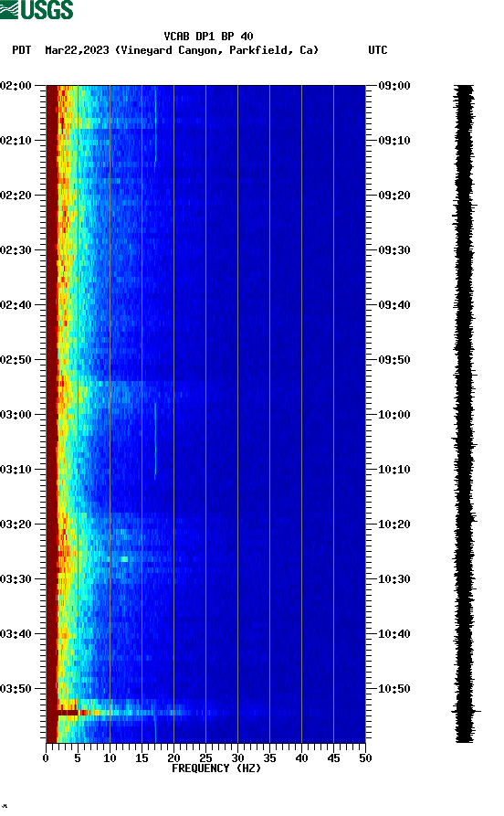Click the frequency axis label 35
The height and width of the screenshot is (816, 504).
269,758
